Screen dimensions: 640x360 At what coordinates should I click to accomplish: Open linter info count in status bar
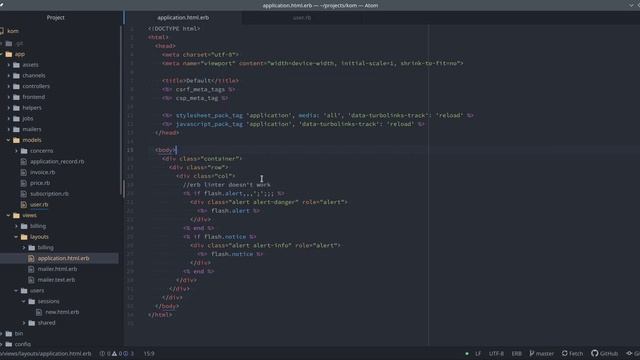tap(129, 354)
